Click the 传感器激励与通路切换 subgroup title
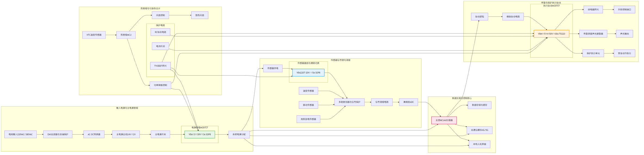Screen dimensions: 644x155 tap(308, 63)
